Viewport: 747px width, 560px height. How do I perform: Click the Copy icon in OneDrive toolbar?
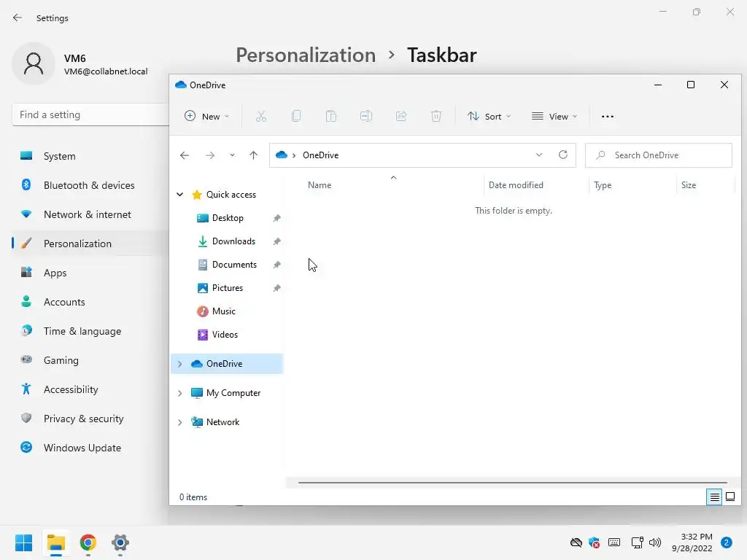(296, 116)
